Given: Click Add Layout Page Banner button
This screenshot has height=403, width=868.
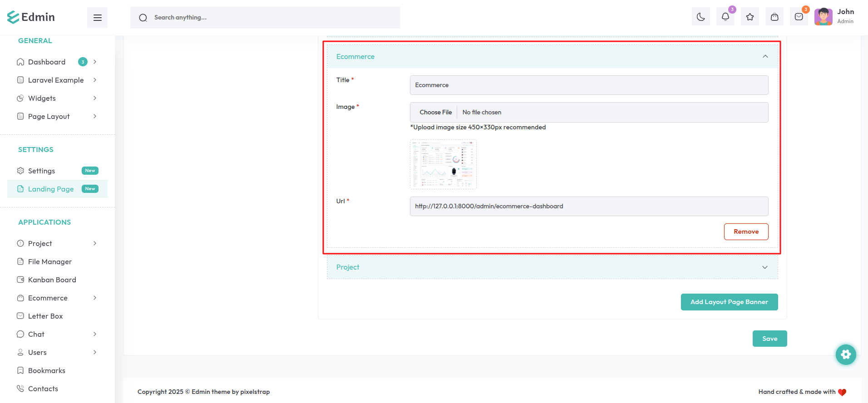Looking at the screenshot, I should click(729, 302).
